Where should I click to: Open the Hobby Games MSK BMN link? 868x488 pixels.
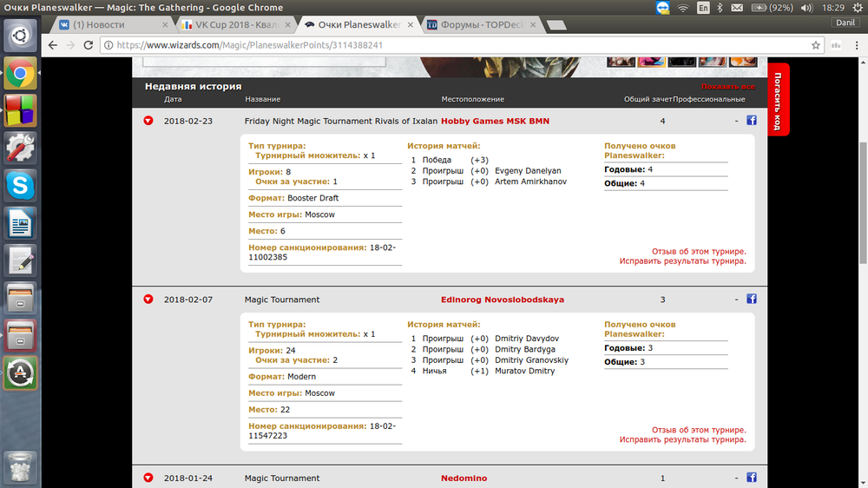(495, 121)
